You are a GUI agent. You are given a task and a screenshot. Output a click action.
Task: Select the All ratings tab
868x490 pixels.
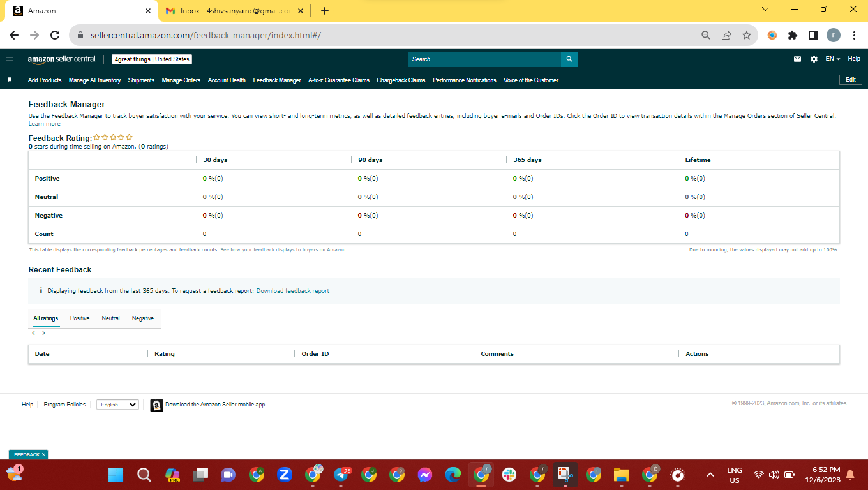coord(46,318)
